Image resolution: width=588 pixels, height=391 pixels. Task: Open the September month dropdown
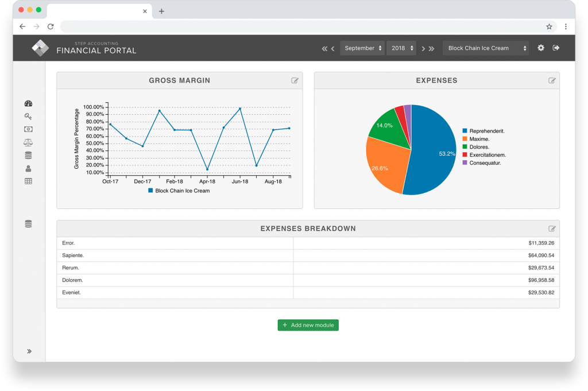click(x=362, y=48)
